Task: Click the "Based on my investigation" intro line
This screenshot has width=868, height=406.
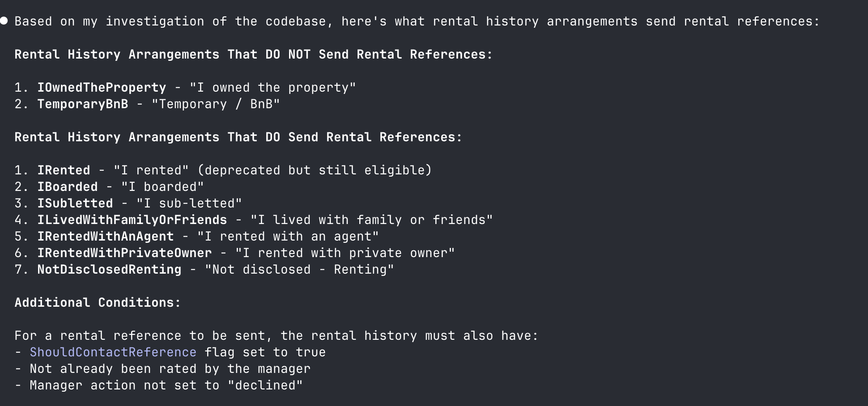Action: coord(417,21)
